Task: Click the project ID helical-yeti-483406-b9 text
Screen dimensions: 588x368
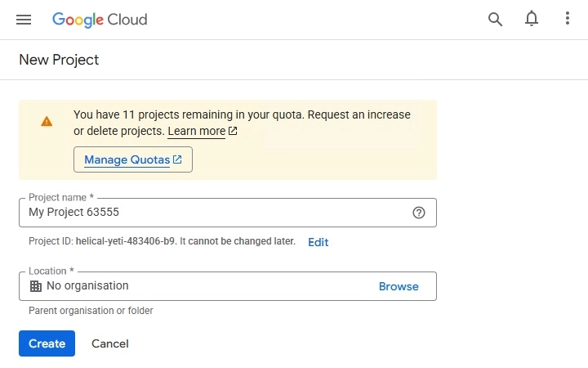Action: pos(125,242)
